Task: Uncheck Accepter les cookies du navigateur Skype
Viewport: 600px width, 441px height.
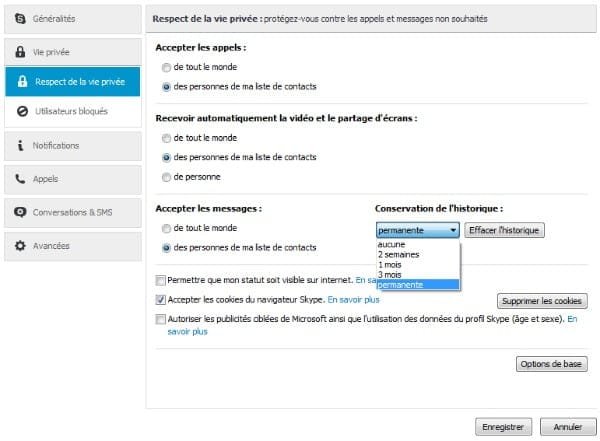Action: [160, 300]
